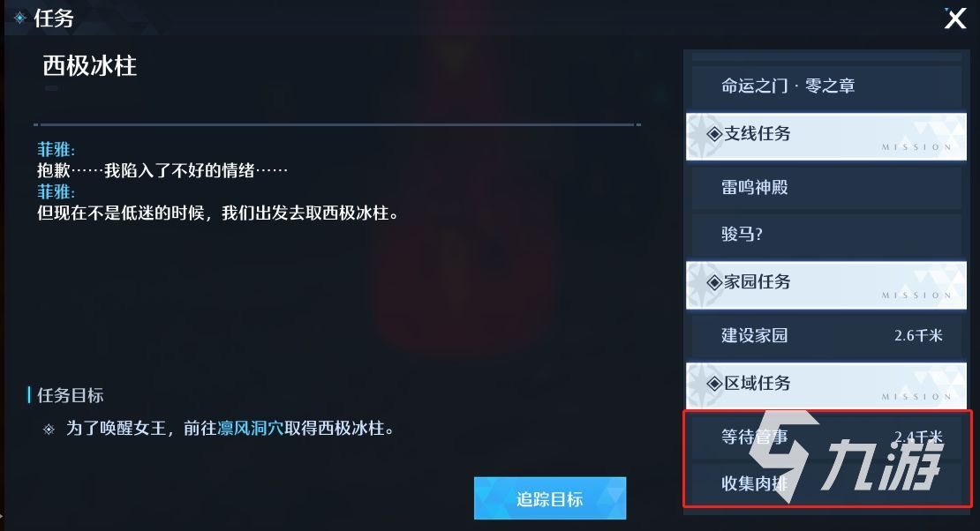Viewport: 980px width, 531px height.
Task: Select the 建设家园 quest entry
Action: click(x=826, y=335)
